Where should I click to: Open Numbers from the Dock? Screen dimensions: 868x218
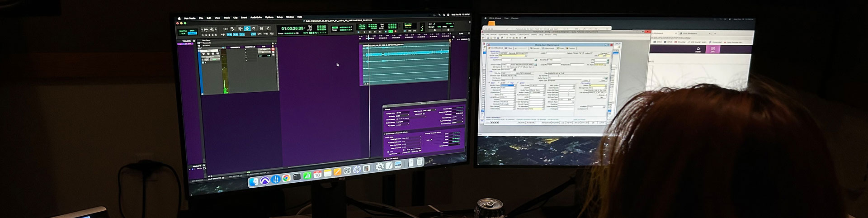[307, 175]
